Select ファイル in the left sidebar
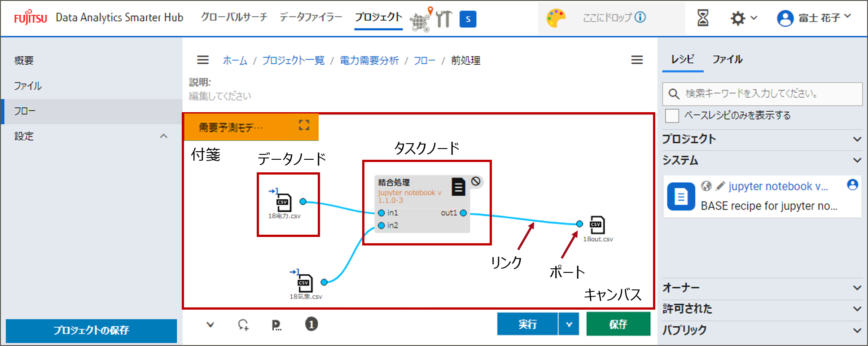Image resolution: width=868 pixels, height=346 pixels. point(28,86)
